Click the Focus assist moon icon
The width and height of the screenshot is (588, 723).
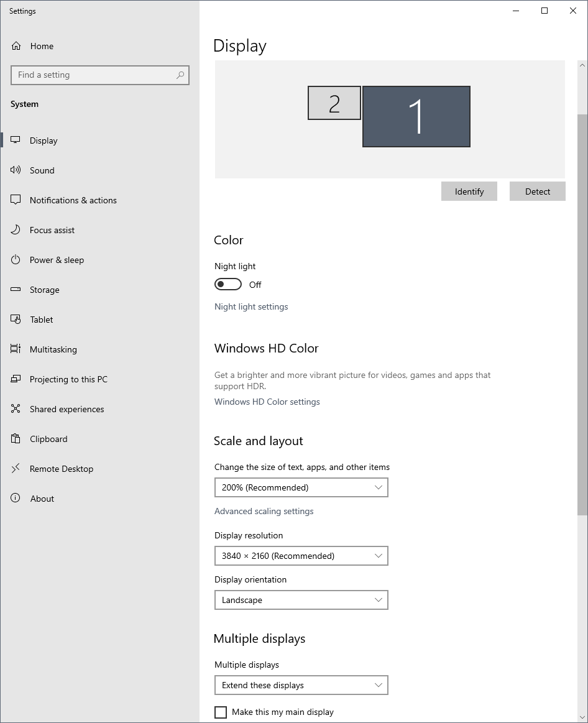[x=16, y=229]
